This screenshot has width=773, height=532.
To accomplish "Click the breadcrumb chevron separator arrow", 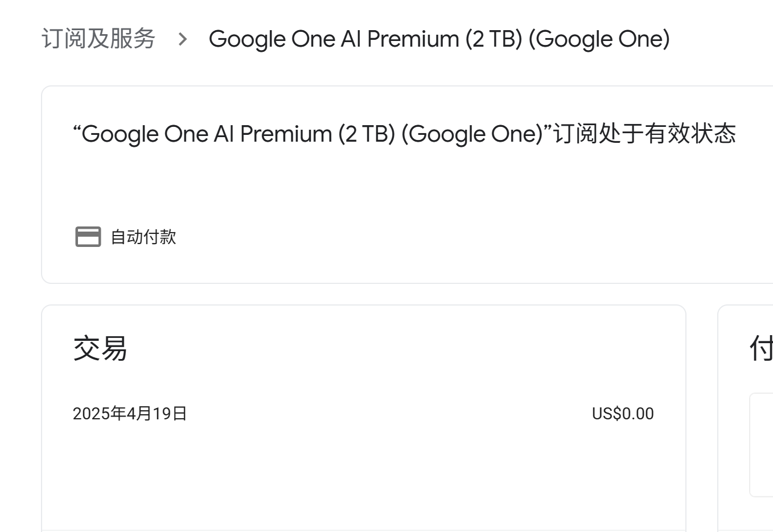I will pos(182,39).
